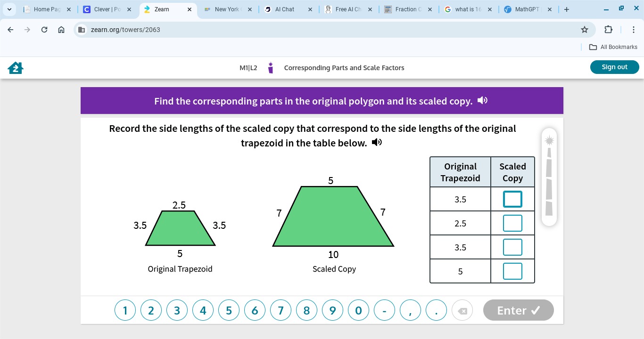644x339 pixels.
Task: Click the 'Original Trapezoid' table header
Action: click(460, 172)
